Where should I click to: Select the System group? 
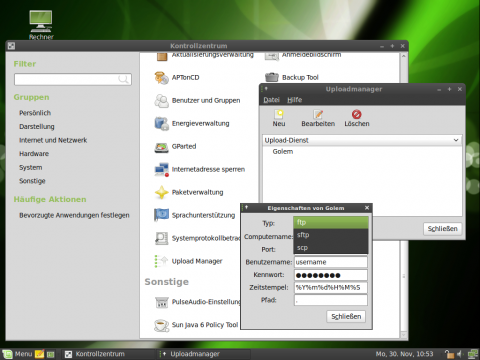coord(31,168)
